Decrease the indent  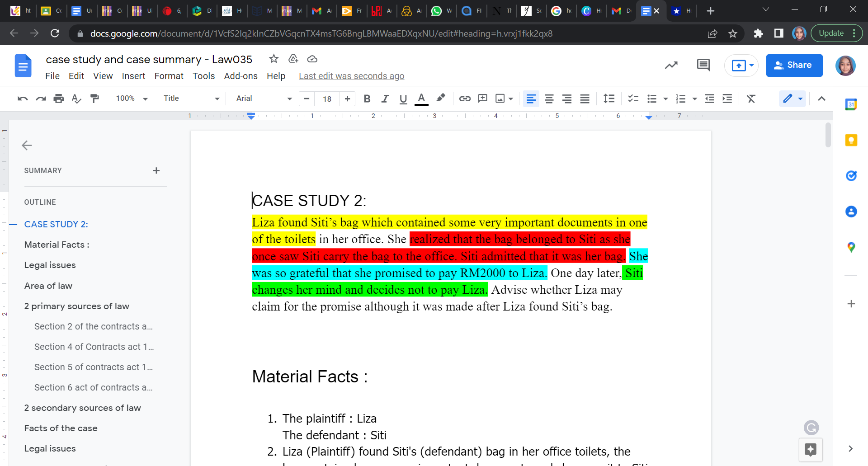point(709,99)
